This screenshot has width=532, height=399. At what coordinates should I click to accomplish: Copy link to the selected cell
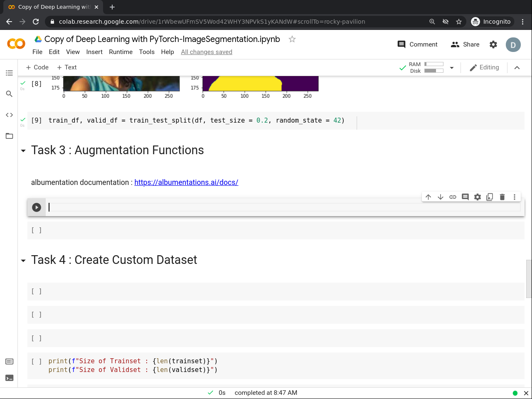pyautogui.click(x=453, y=197)
